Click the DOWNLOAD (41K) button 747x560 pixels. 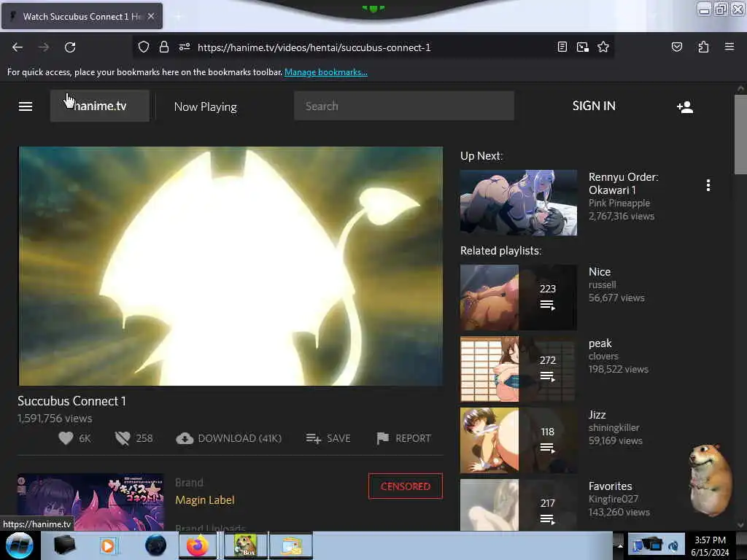228,438
